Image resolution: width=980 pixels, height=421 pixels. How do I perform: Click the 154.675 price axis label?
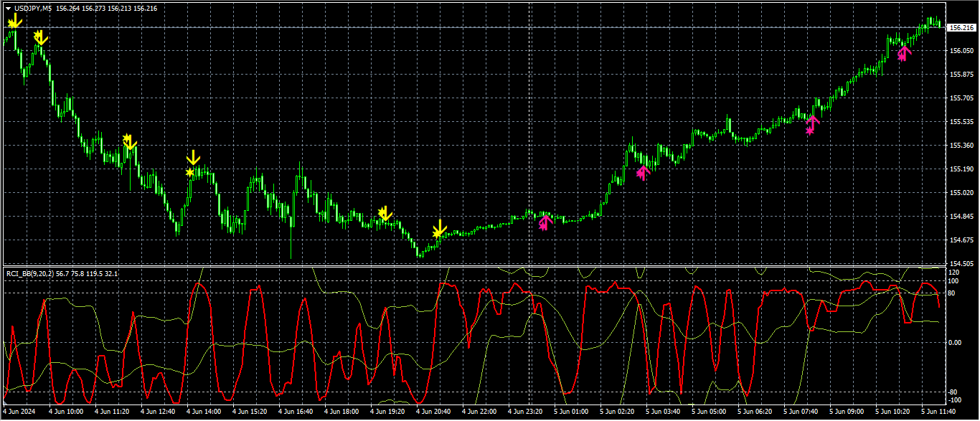tap(961, 240)
